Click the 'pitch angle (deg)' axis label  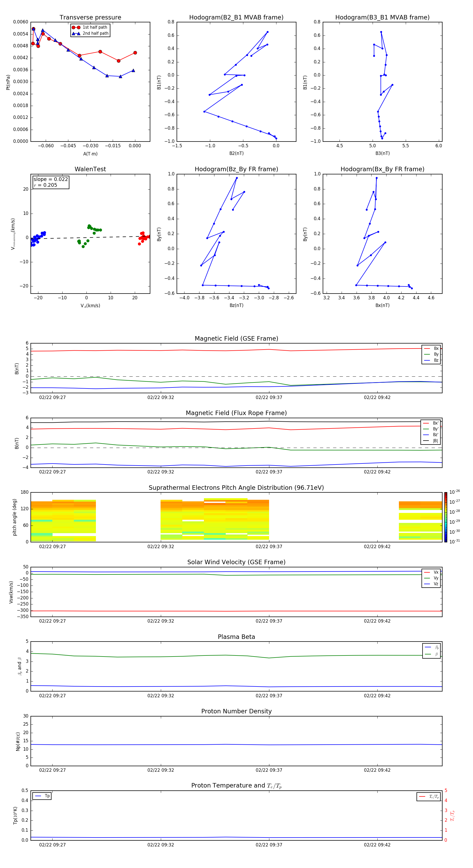(14, 517)
